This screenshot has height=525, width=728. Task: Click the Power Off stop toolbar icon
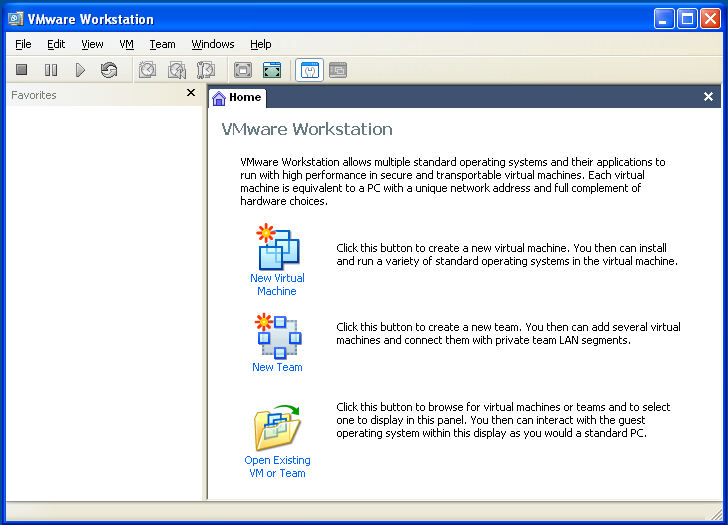pos(21,70)
